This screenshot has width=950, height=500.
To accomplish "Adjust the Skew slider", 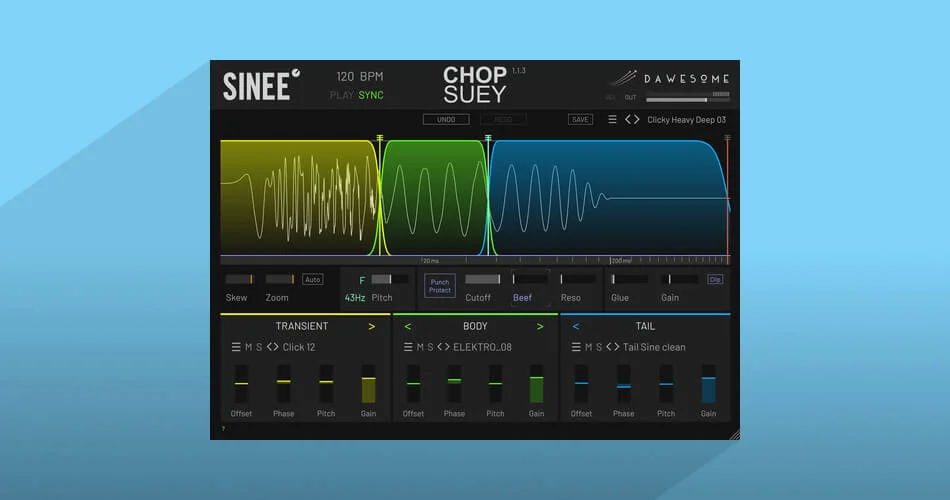I will (239, 279).
